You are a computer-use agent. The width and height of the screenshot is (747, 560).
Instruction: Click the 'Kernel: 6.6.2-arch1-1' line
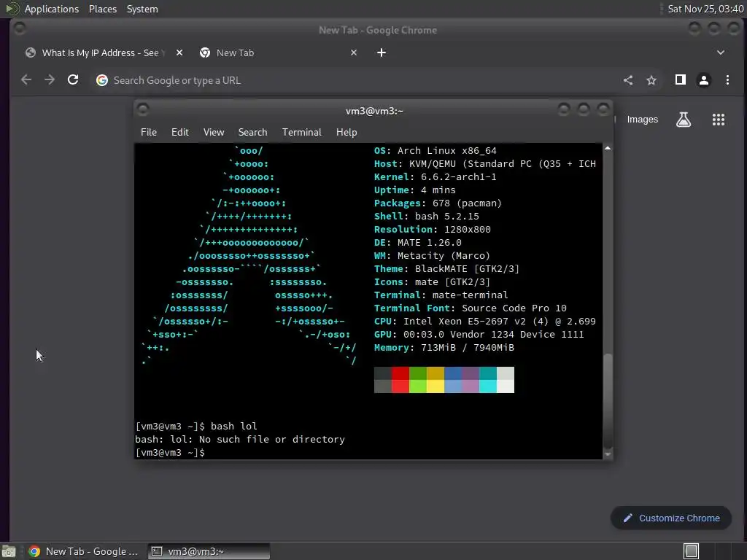point(435,176)
